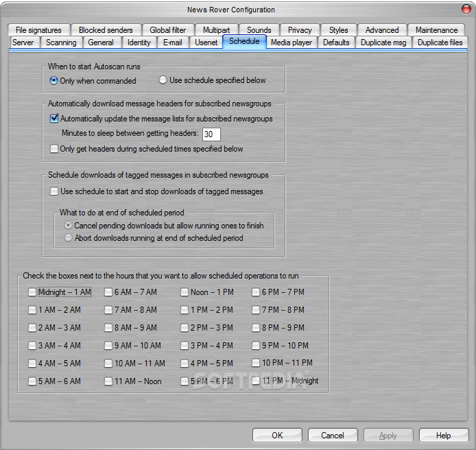Choose Use schedule specified below
Image resolution: width=476 pixels, height=450 pixels.
coord(212,80)
